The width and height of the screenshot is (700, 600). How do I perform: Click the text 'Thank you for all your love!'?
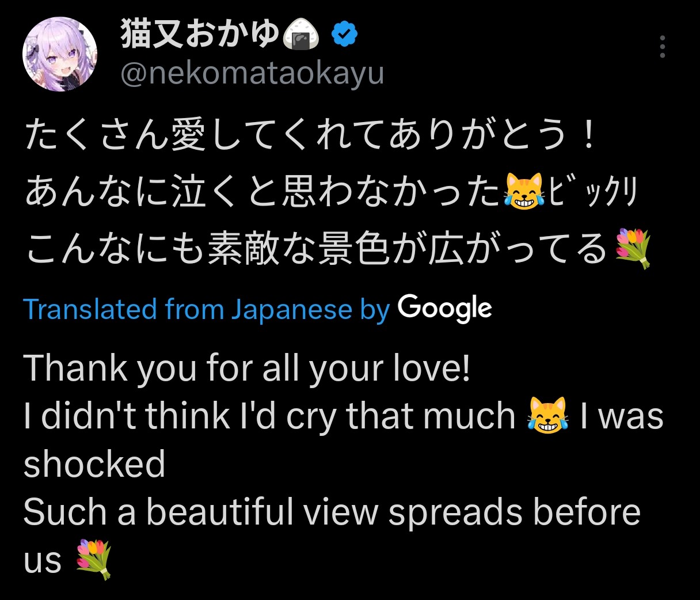click(x=248, y=369)
